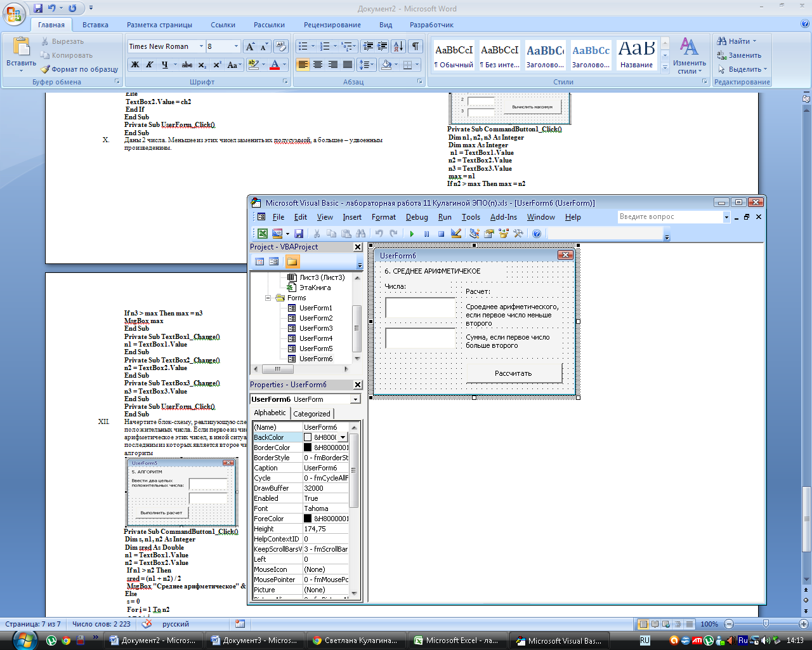Toggle center alignment in Word

pyautogui.click(x=318, y=65)
